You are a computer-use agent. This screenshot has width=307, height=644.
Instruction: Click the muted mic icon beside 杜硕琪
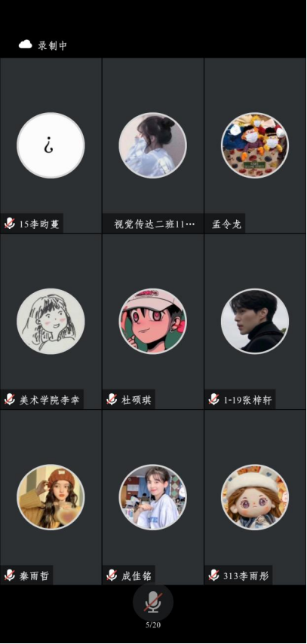pyautogui.click(x=112, y=399)
